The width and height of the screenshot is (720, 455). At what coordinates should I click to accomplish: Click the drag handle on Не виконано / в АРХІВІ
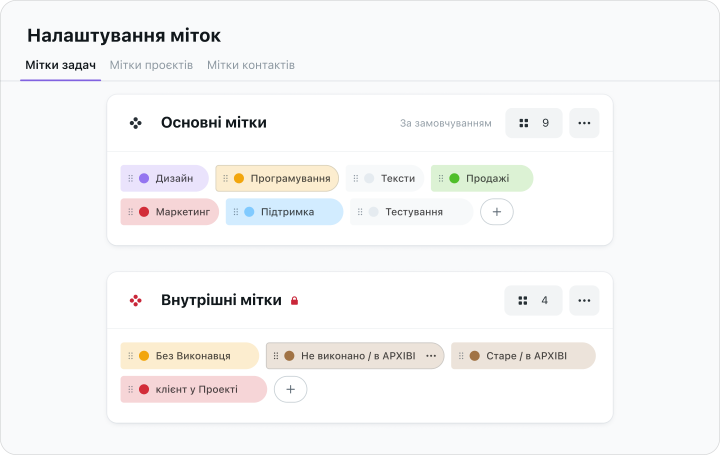click(276, 356)
